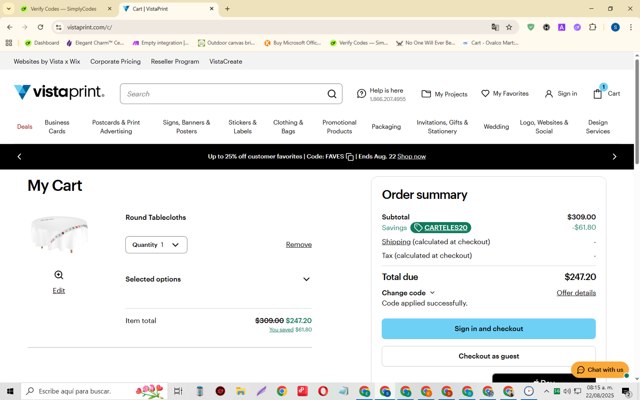Open Websites by Vista x Wix link

click(x=47, y=62)
